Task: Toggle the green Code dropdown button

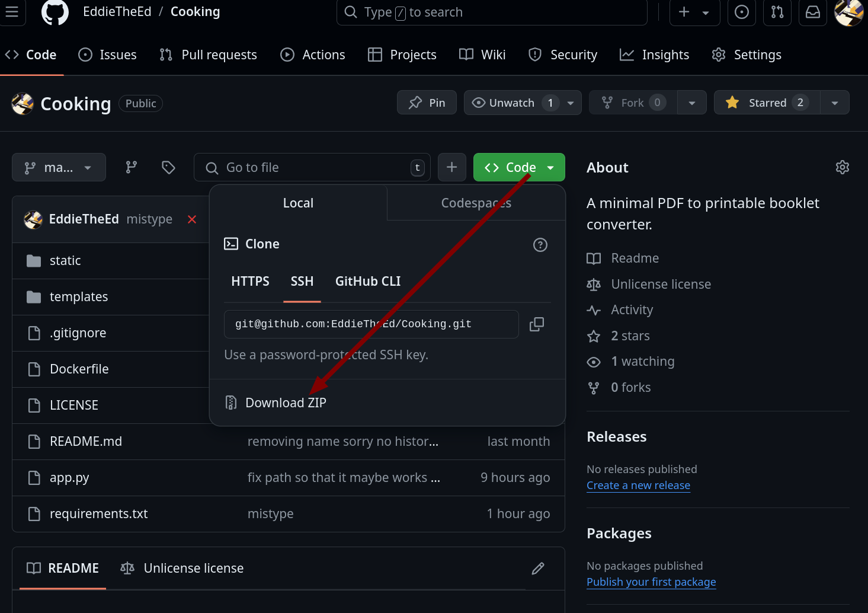Action: pos(519,167)
